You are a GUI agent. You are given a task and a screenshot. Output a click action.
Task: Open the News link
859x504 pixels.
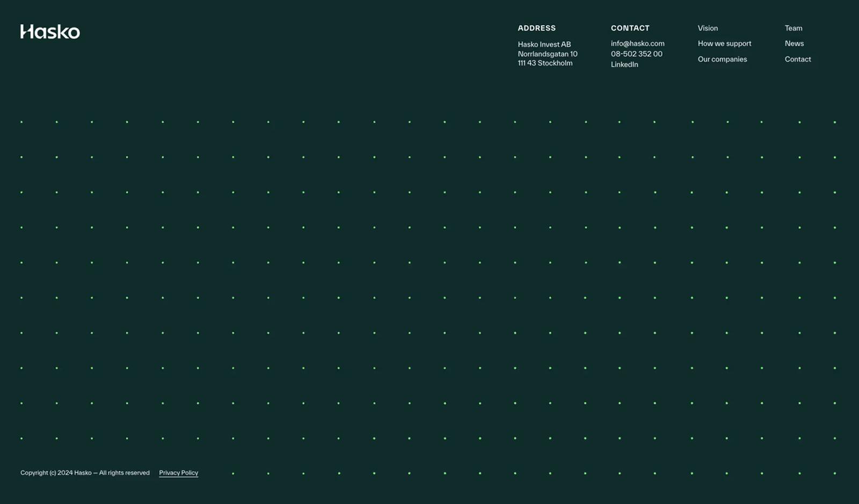pos(794,43)
